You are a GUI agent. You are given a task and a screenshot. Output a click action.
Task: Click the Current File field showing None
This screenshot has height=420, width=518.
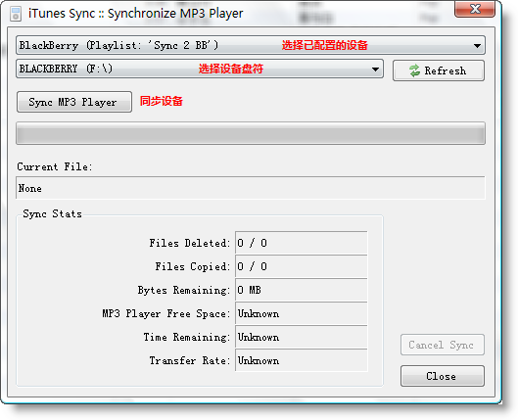point(251,188)
